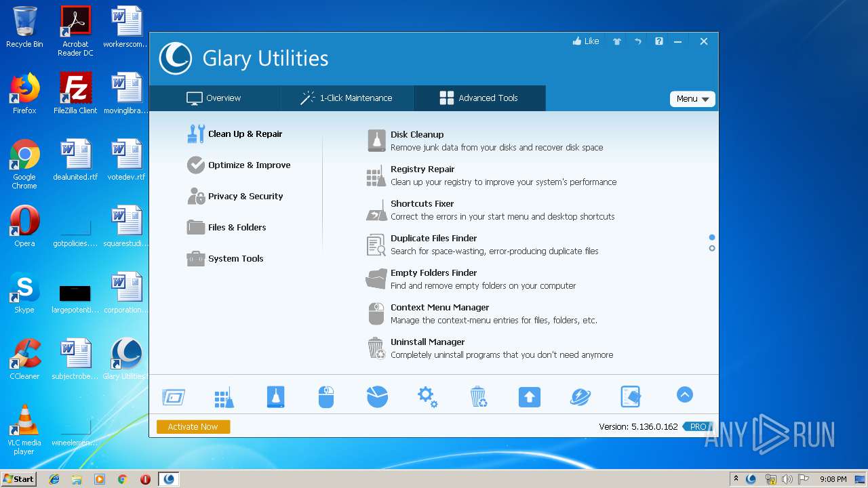Select the Advanced Tools tab
The height and width of the screenshot is (488, 868).
tap(479, 98)
